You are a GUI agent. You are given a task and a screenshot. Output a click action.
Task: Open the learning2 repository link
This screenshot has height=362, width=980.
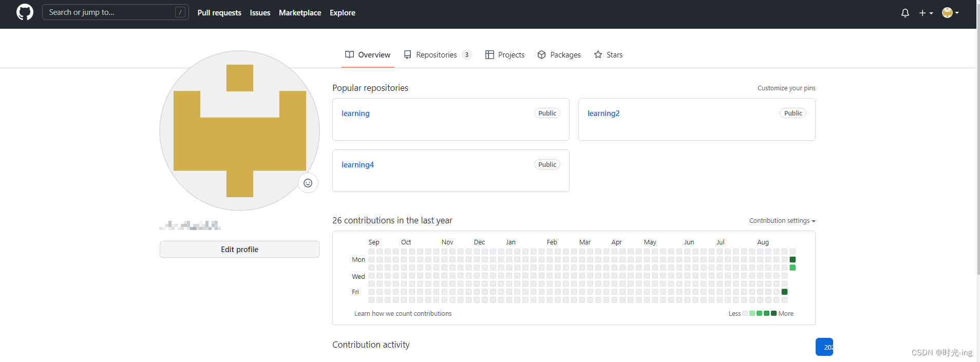(x=604, y=113)
